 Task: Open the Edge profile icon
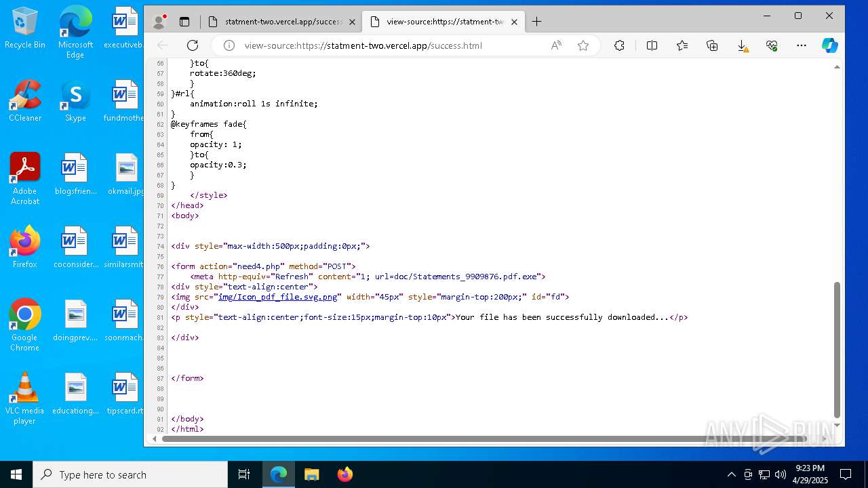[159, 22]
